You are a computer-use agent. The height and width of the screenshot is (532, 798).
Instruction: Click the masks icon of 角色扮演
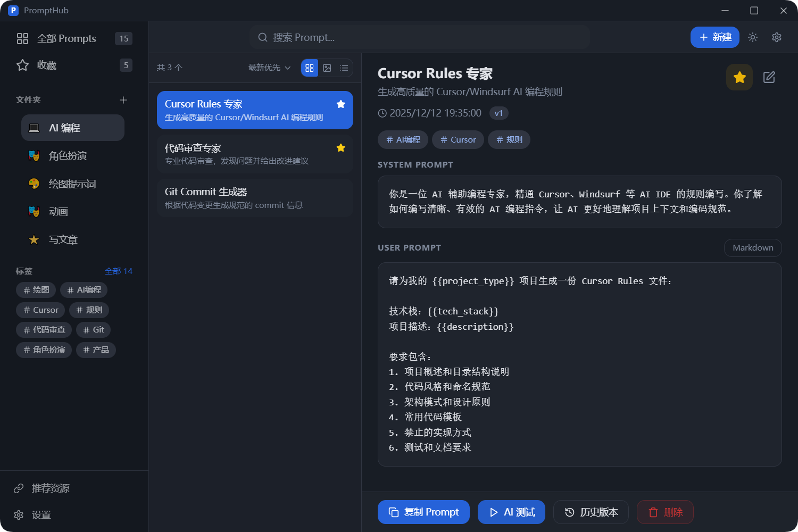pyautogui.click(x=34, y=156)
